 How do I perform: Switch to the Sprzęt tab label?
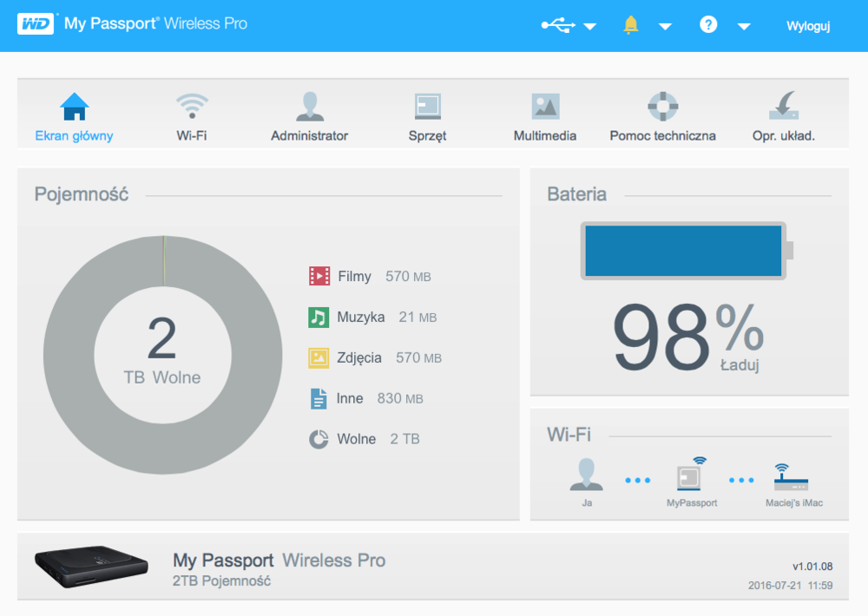click(x=427, y=136)
